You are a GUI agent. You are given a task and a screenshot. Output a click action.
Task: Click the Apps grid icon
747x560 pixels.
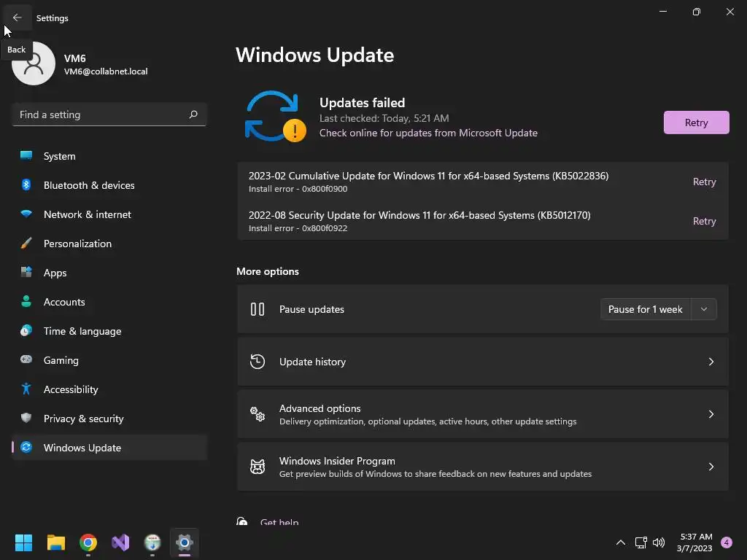coord(26,273)
